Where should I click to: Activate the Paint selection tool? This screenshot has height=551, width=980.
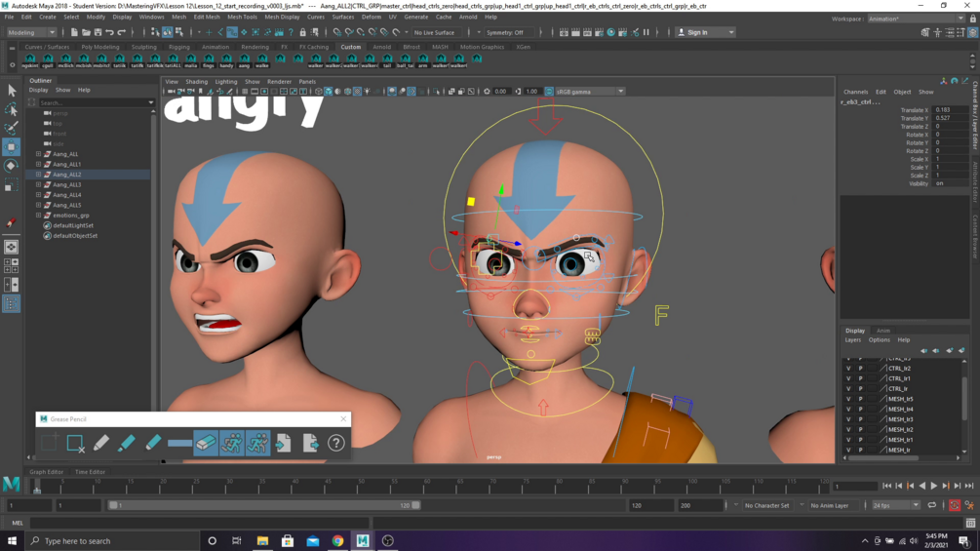pos(12,128)
